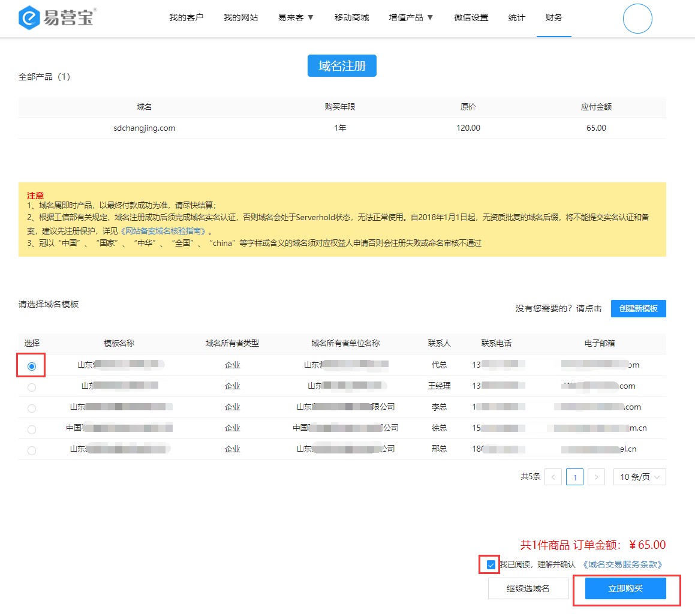Go to previous page arrow
695x616 pixels.
tap(553, 477)
